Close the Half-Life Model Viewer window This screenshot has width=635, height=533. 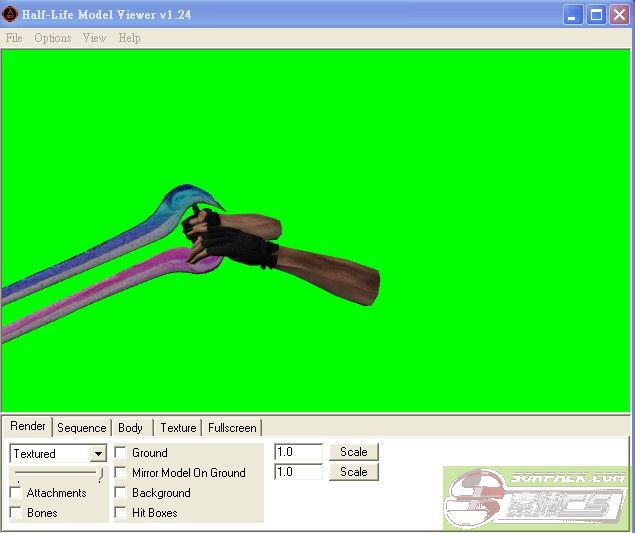(x=619, y=15)
